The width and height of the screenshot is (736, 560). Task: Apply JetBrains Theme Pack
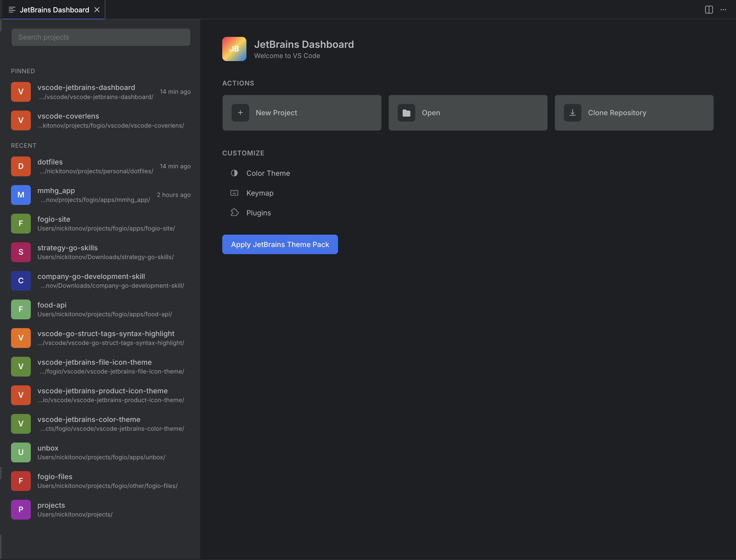point(280,244)
